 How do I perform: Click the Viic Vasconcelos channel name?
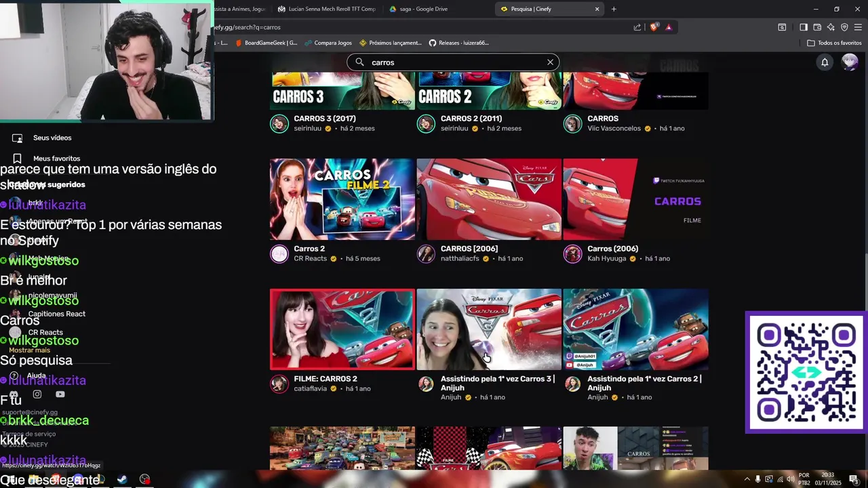pyautogui.click(x=614, y=128)
